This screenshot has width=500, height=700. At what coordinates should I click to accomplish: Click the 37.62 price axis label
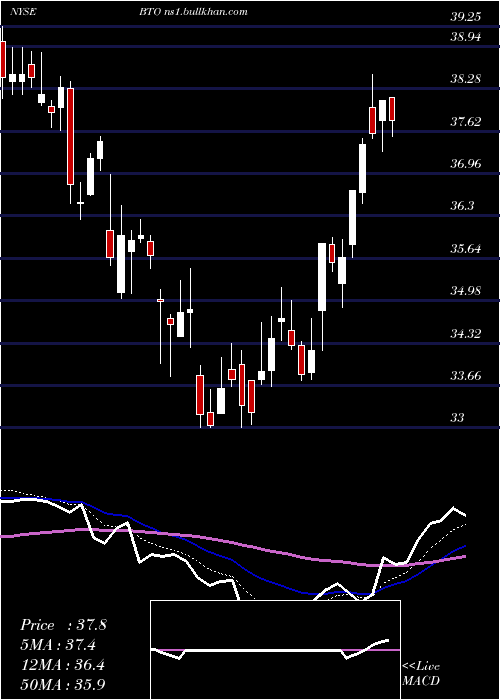466,122
